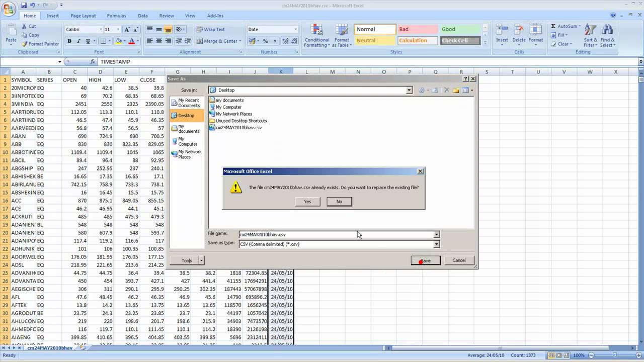Select cm24MAY2010bhav.csv in file list
644x362 pixels.
(235, 128)
